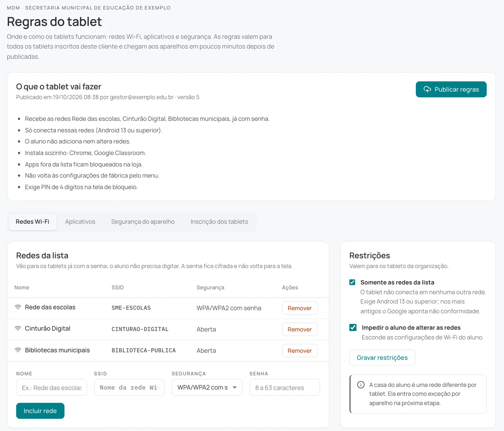
Task: Focus the Senha password field
Action: 285,387
